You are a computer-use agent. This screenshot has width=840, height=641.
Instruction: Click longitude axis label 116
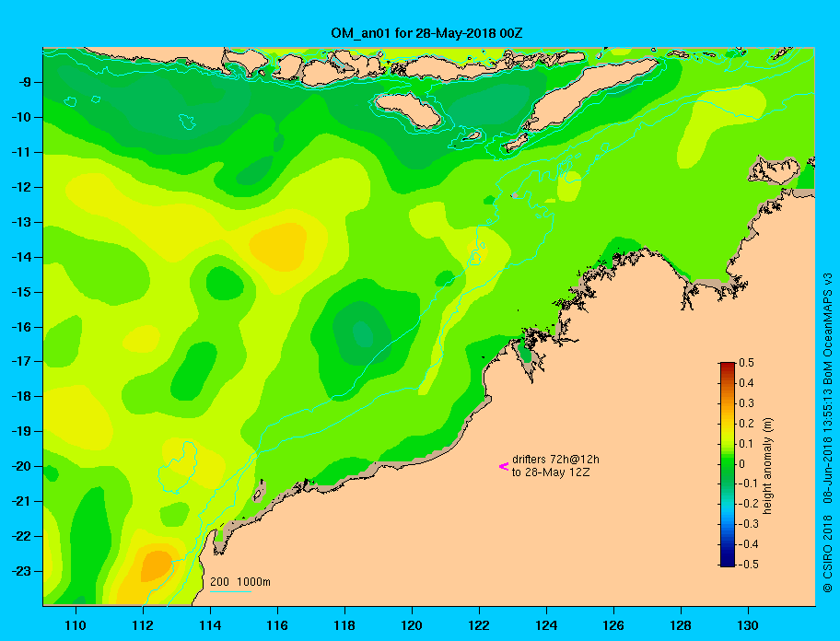[277, 625]
